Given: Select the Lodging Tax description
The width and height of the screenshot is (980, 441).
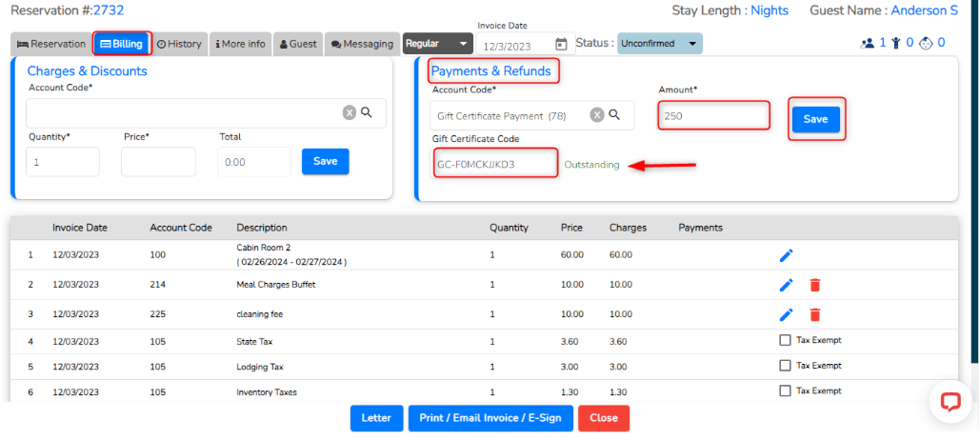Looking at the screenshot, I should coord(260,367).
